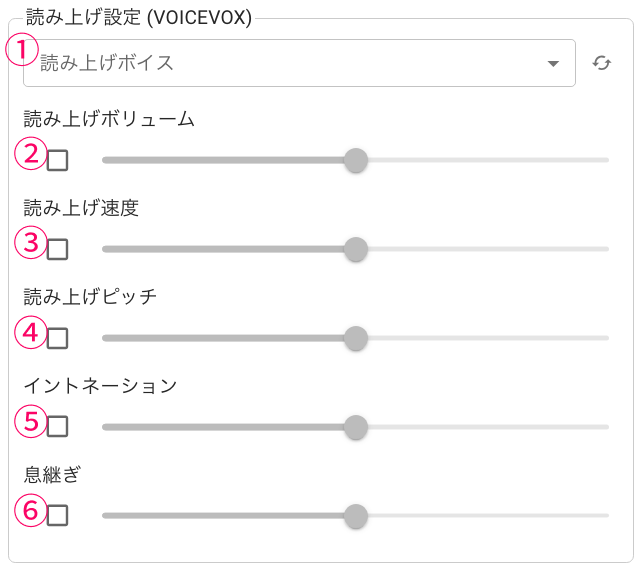Click the circled number 1 marker
Screen dimensions: 642x573
(x=22, y=47)
